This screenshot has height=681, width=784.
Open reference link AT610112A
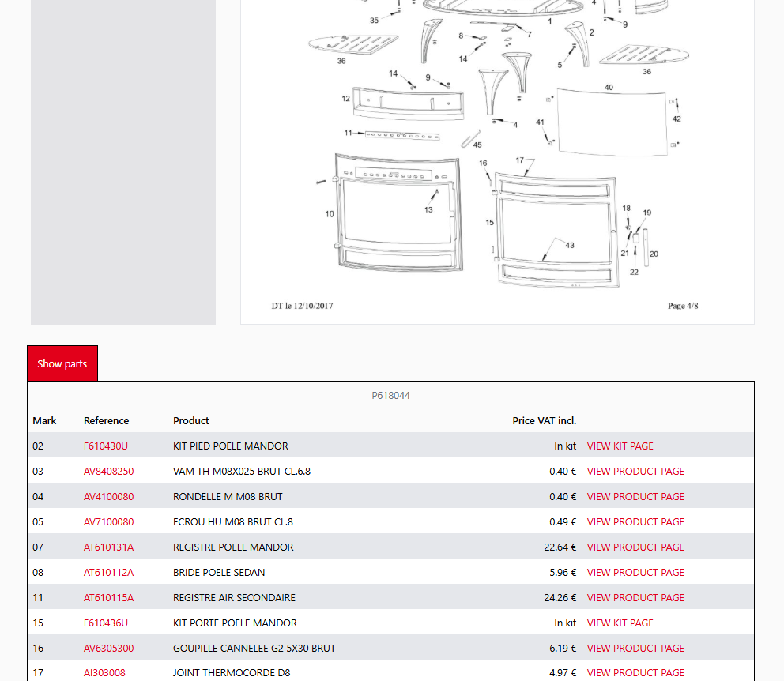(x=108, y=572)
